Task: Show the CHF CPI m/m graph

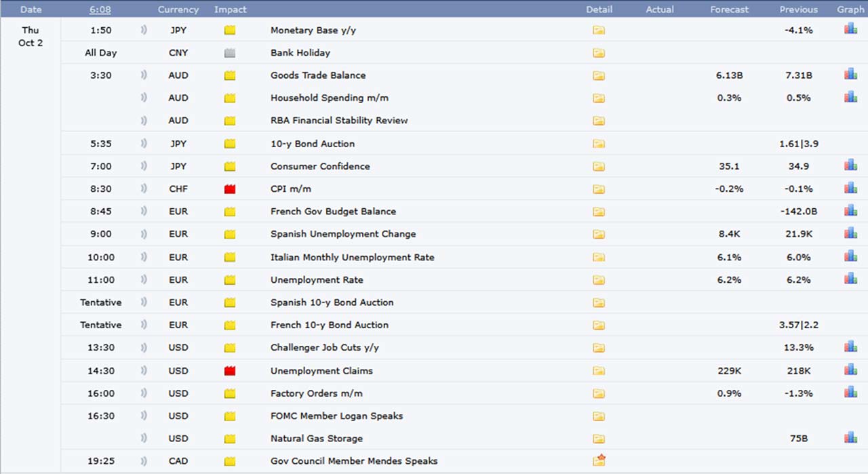Action: (850, 188)
